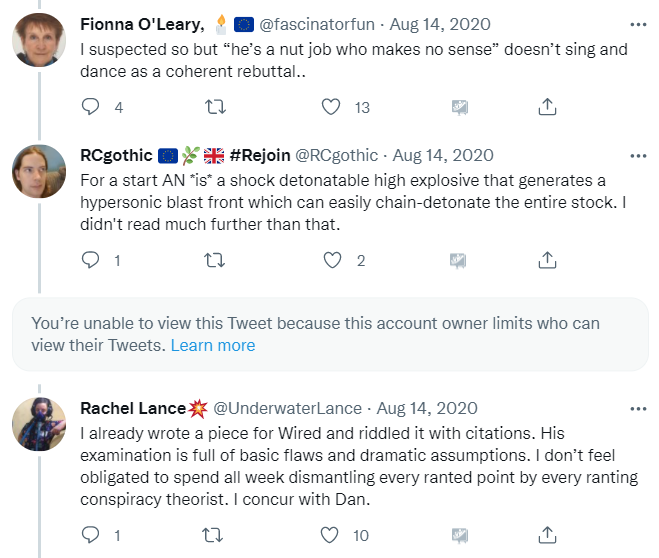
Task: Like Rachel Lance's tweet
Action: (x=332, y=535)
